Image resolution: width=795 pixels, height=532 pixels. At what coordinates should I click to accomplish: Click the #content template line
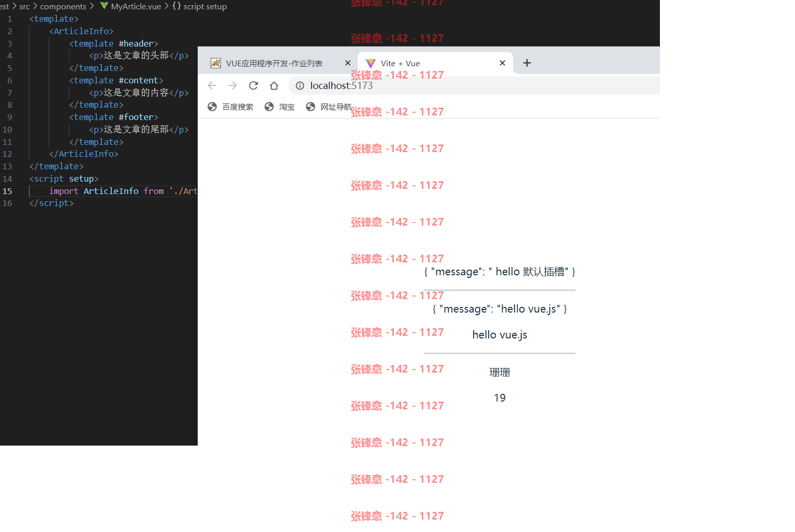(116, 80)
